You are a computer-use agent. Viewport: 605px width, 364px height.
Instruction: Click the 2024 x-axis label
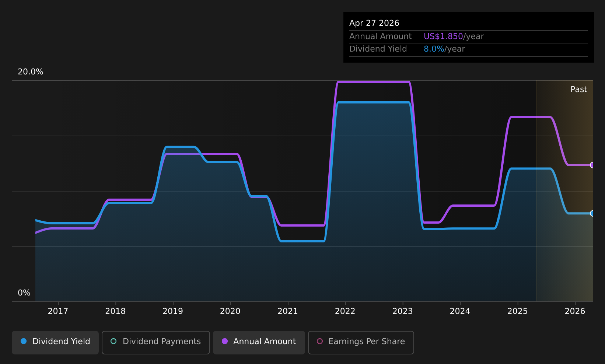click(460, 311)
